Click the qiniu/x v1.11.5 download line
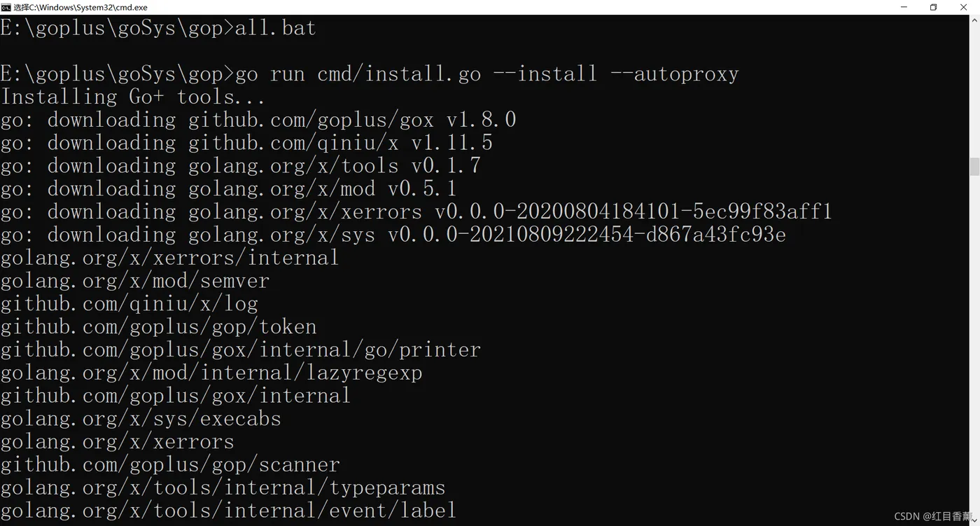 point(246,143)
